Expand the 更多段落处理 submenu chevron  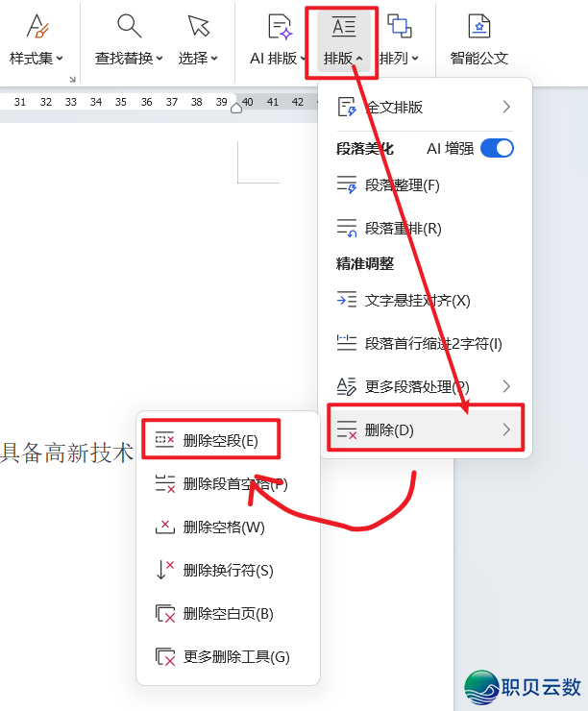[x=506, y=386]
